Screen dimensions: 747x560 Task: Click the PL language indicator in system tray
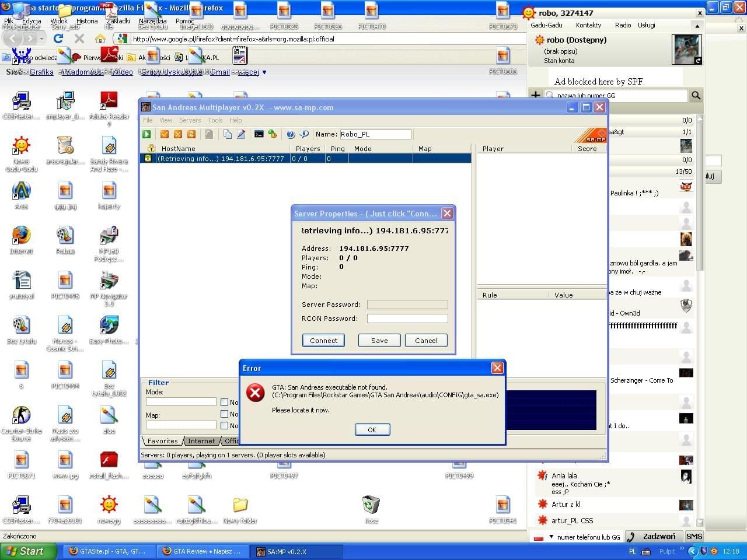tap(633, 551)
